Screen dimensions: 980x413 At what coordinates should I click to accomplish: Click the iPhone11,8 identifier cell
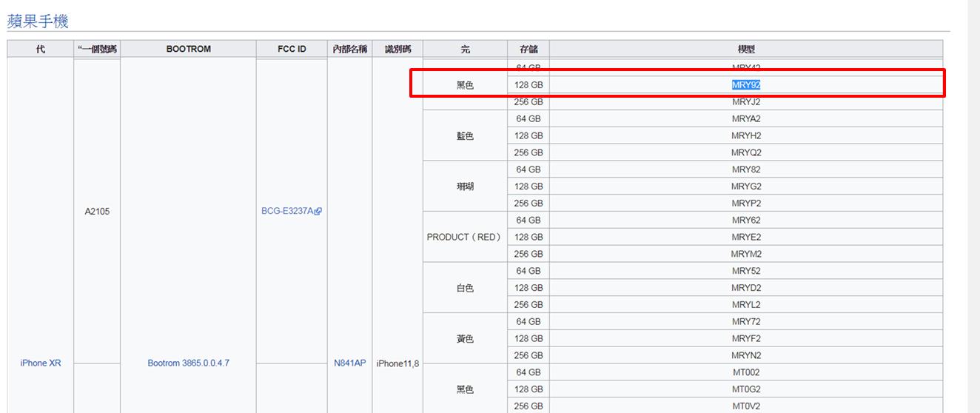pos(397,363)
